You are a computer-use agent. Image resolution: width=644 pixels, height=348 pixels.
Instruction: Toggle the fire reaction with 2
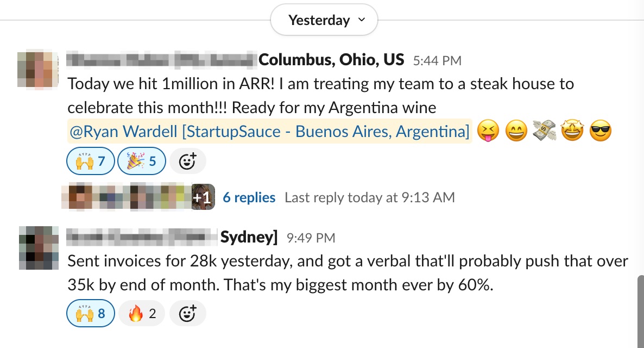[x=141, y=313]
